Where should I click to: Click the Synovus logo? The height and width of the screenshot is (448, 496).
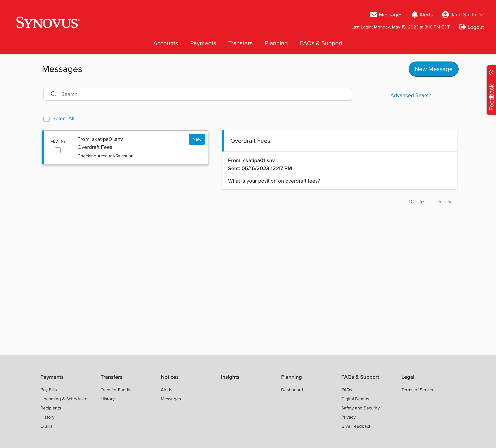click(x=48, y=23)
